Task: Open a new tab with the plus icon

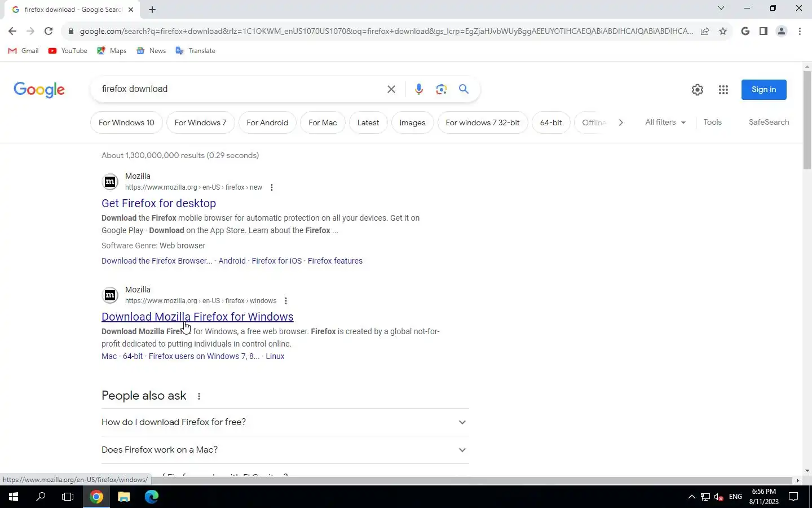Action: (x=152, y=9)
